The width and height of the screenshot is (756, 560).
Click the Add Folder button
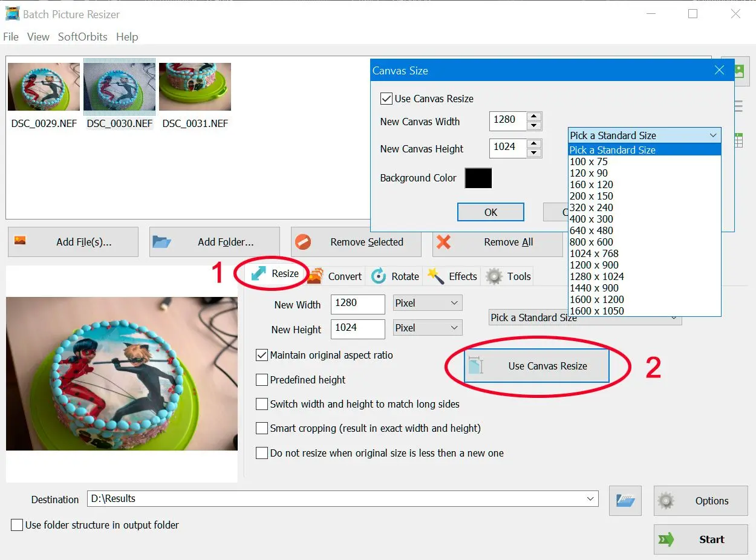tap(215, 242)
